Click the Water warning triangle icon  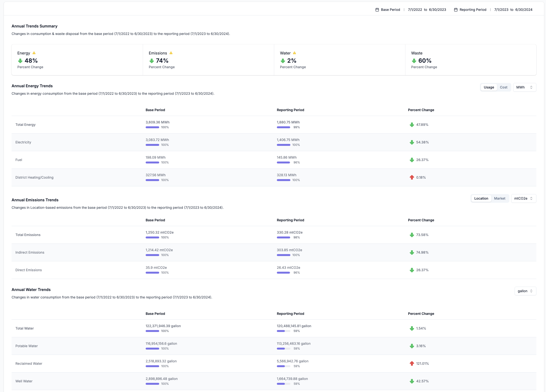pos(294,53)
